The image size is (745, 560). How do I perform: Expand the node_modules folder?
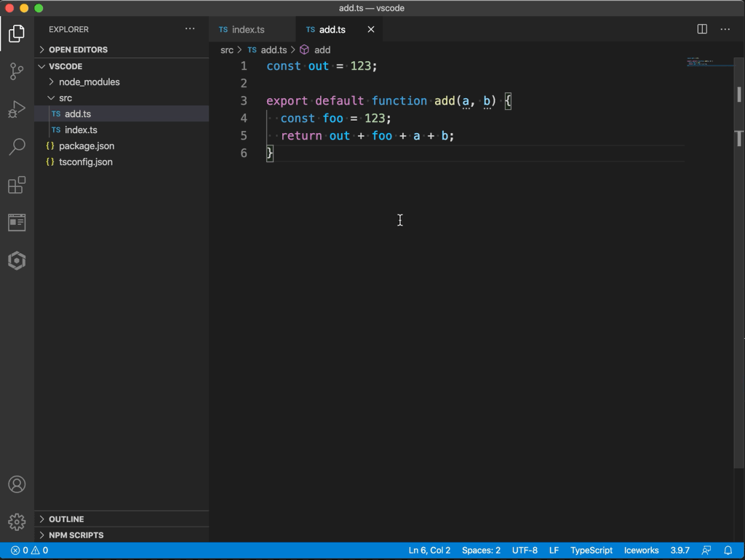(x=89, y=82)
